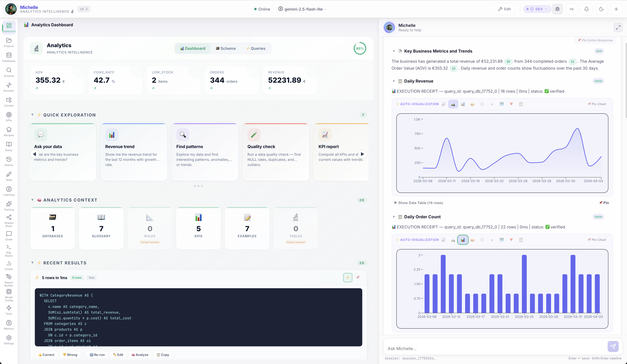Viewport: 627px width, 364px height.
Task: Select the pie chart visualization for Daily Revenue
Action: 472,104
